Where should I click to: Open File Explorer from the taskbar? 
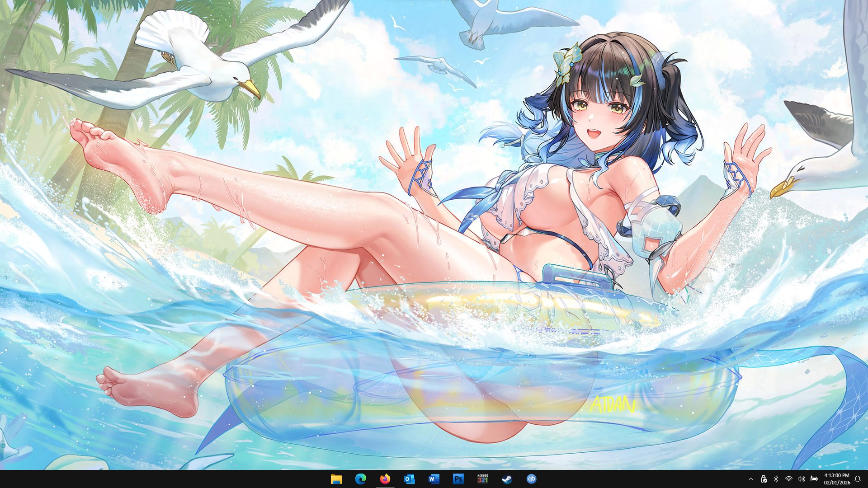point(336,479)
